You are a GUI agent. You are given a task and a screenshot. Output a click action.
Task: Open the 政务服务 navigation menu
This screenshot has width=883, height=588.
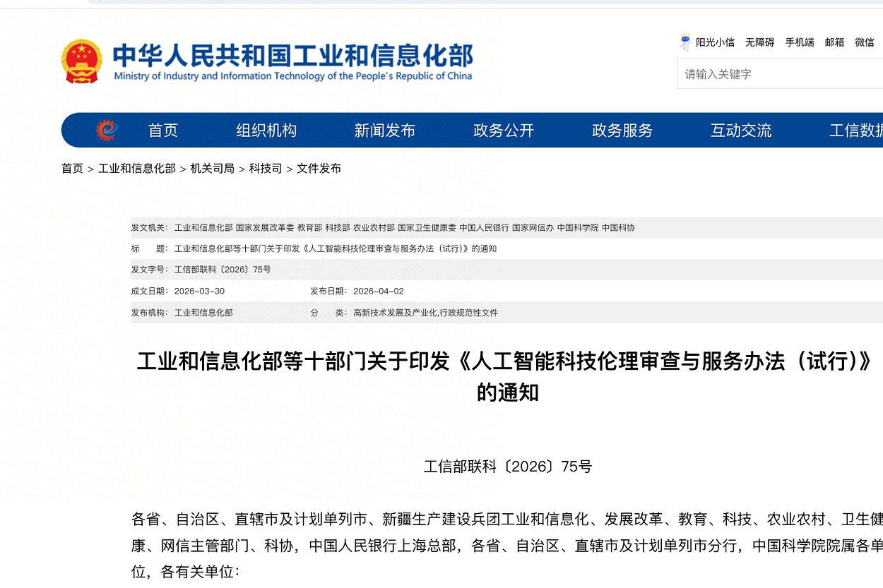pos(622,131)
